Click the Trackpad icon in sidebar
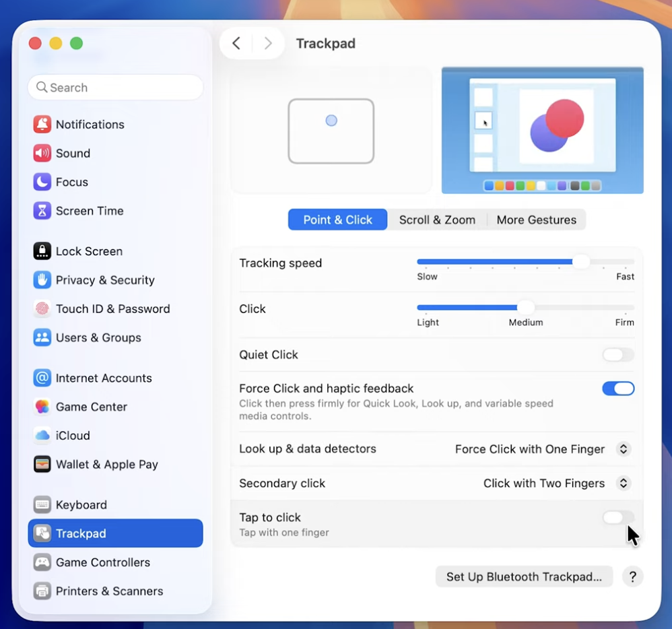672x629 pixels. (x=42, y=533)
